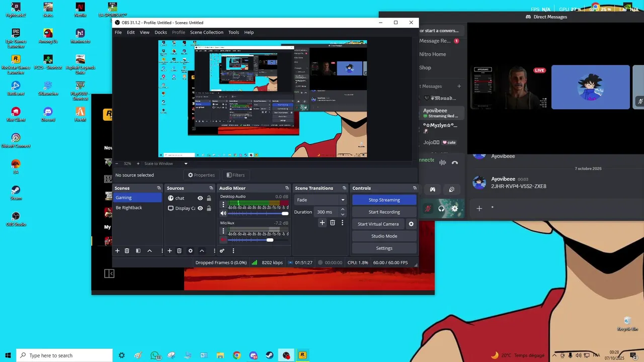Open the File menu in OBS

tap(118, 32)
